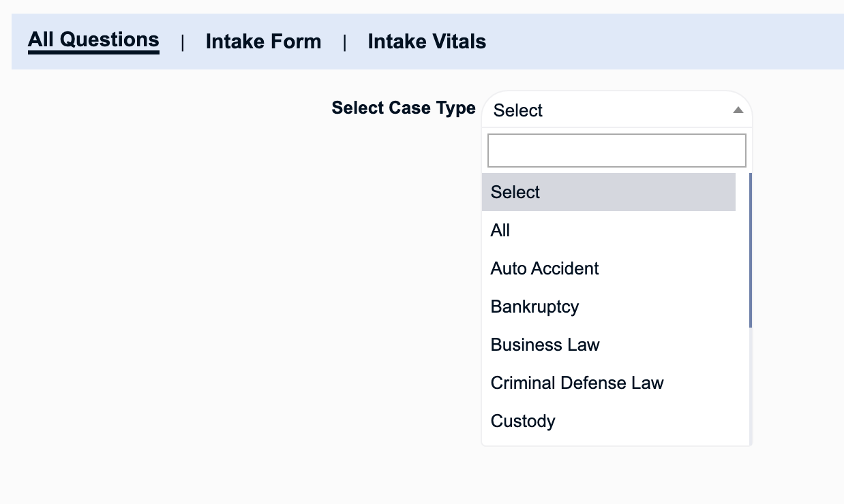Switch to the Intake Vitals tab
Image resolution: width=844 pixels, height=504 pixels.
point(427,42)
